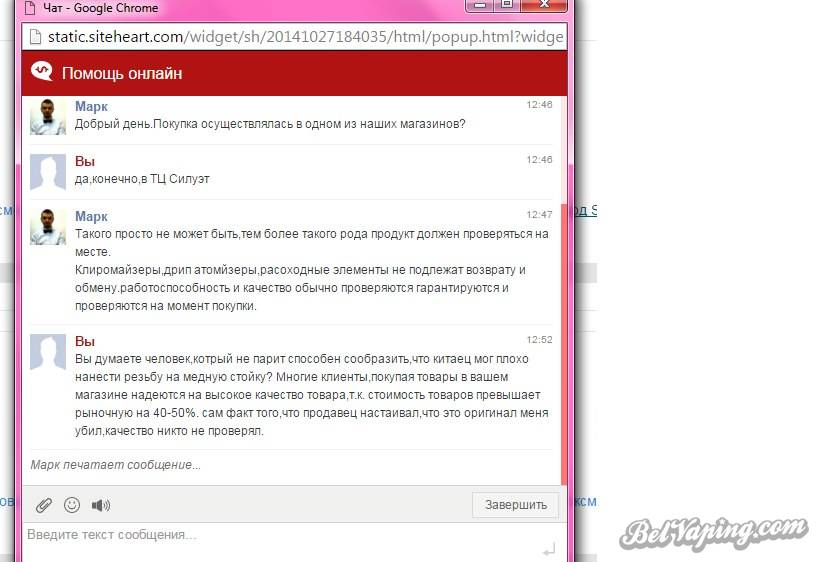Click the timestamp 12:47
The height and width of the screenshot is (562, 819).
[539, 215]
